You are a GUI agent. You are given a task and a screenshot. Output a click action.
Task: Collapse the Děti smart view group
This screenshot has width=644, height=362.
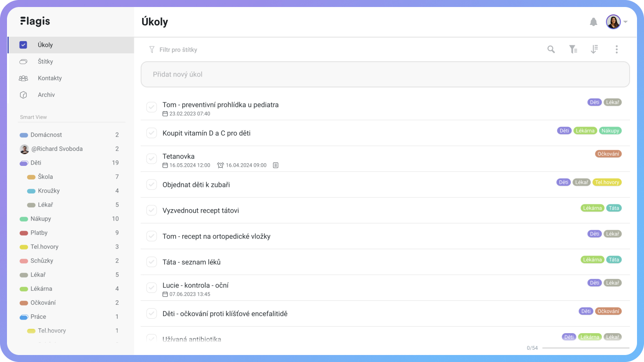pyautogui.click(x=24, y=163)
